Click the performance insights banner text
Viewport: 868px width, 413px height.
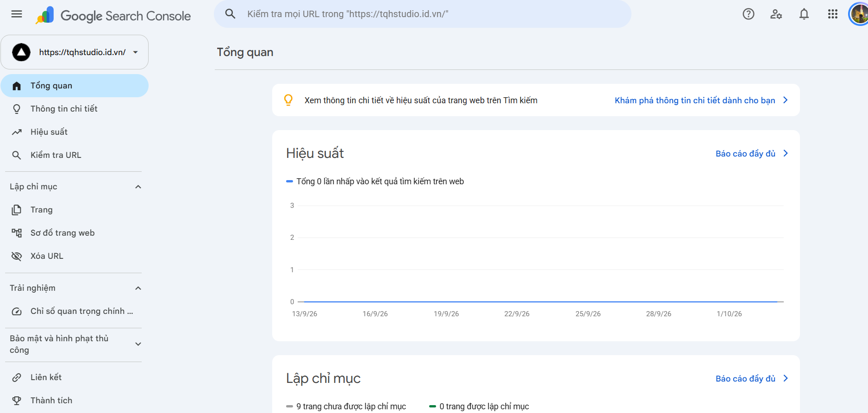(x=421, y=100)
